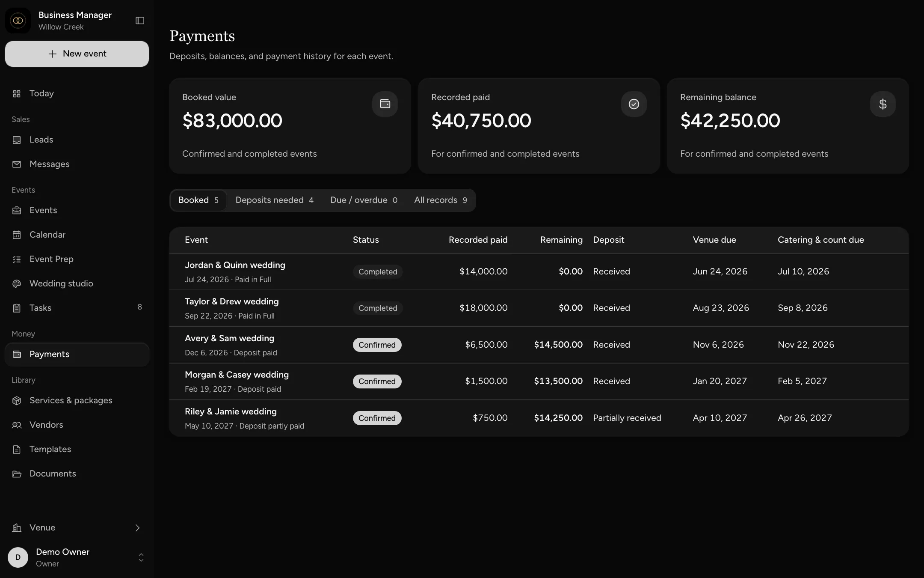This screenshot has width=924, height=578.
Task: Open Tasks via its clipboard icon
Action: coord(17,308)
